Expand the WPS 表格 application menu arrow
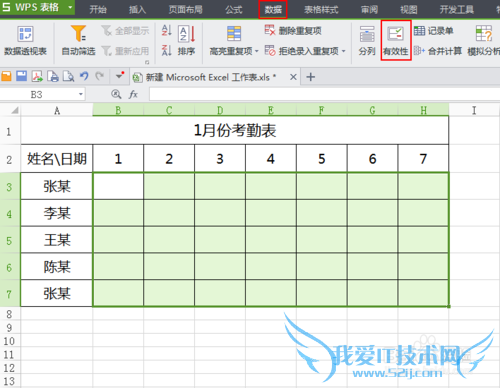The height and width of the screenshot is (388, 500). point(70,7)
